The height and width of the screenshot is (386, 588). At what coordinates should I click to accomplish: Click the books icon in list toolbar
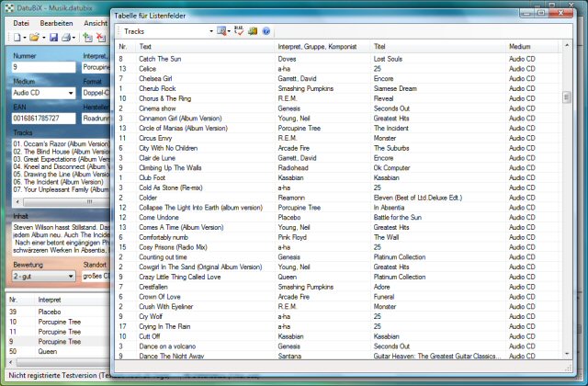[x=253, y=31]
